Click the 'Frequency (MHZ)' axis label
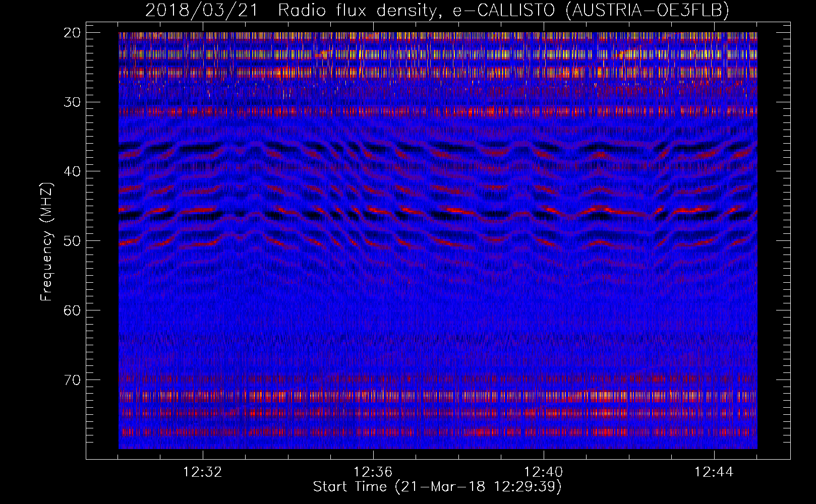The image size is (816, 504). coord(46,242)
